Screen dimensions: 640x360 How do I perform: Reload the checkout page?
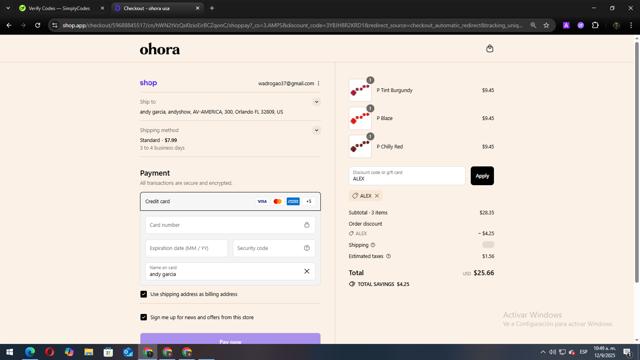click(38, 25)
